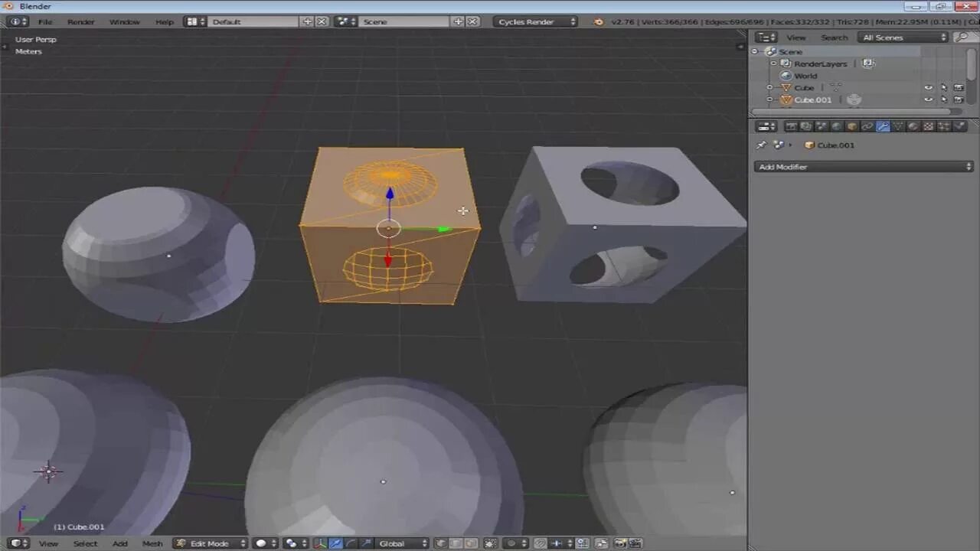The image size is (980, 551).
Task: Select the scale manipulator icon
Action: (367, 543)
